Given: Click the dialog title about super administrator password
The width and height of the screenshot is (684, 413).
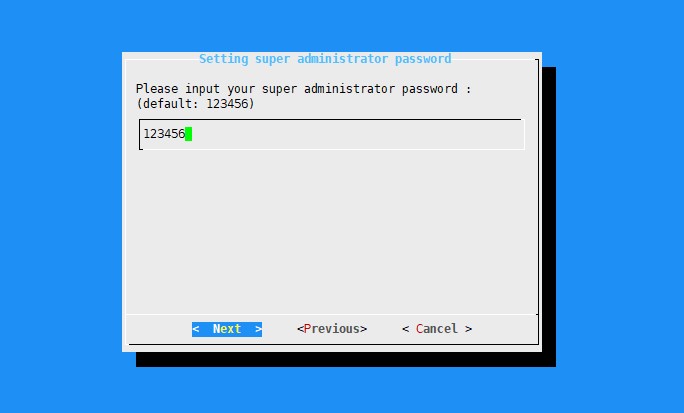Looking at the screenshot, I should click(325, 59).
